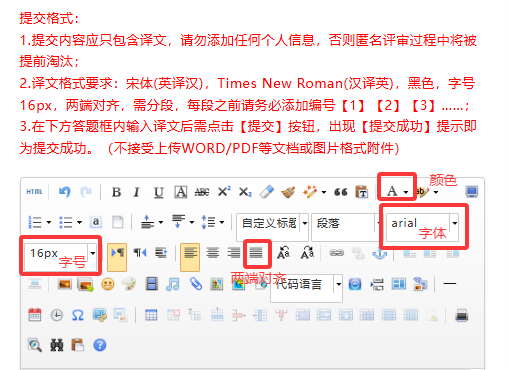Toggle character border around text
The height and width of the screenshot is (370, 507).
coord(180,192)
